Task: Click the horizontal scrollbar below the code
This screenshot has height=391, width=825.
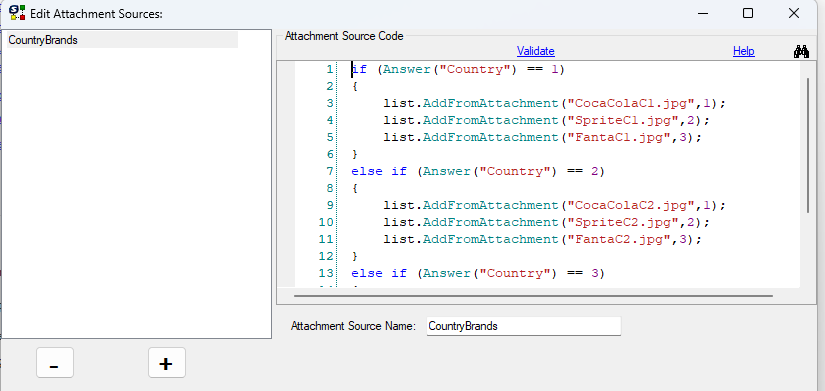Action: click(533, 296)
